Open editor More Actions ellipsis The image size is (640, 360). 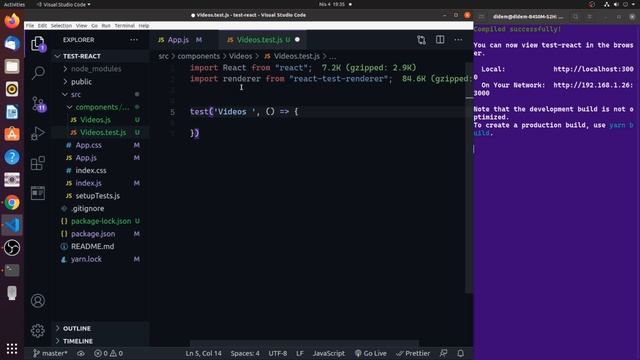point(458,40)
